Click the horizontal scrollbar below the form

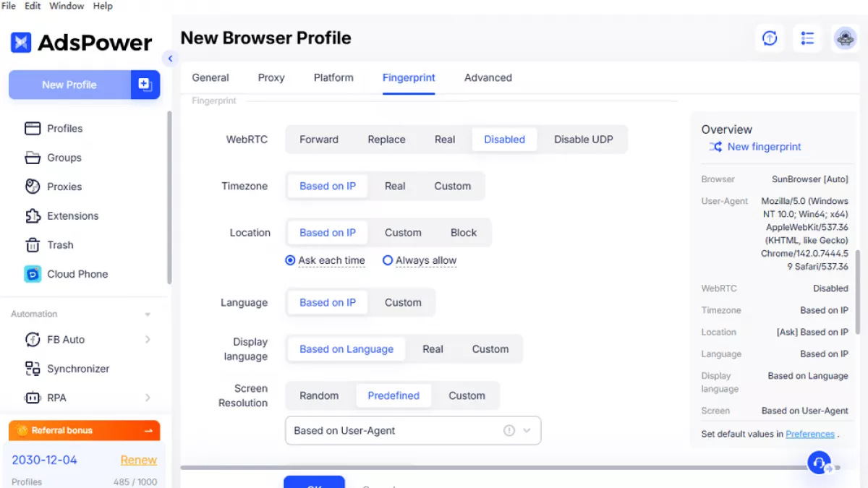492,468
